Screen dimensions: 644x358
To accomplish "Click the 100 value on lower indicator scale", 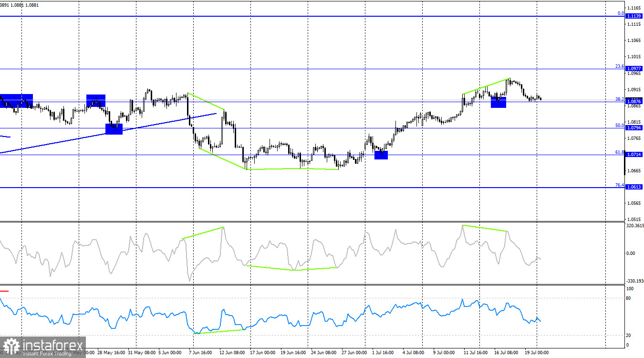I will pyautogui.click(x=630, y=289).
